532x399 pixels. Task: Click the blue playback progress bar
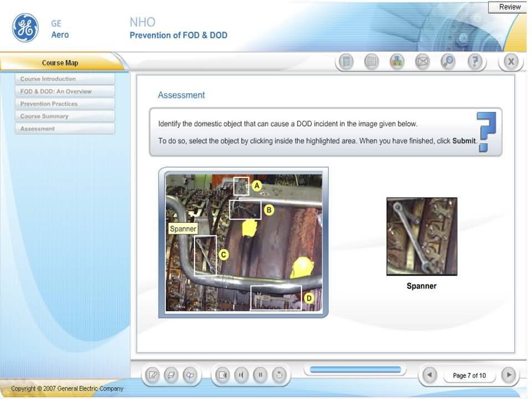point(355,370)
